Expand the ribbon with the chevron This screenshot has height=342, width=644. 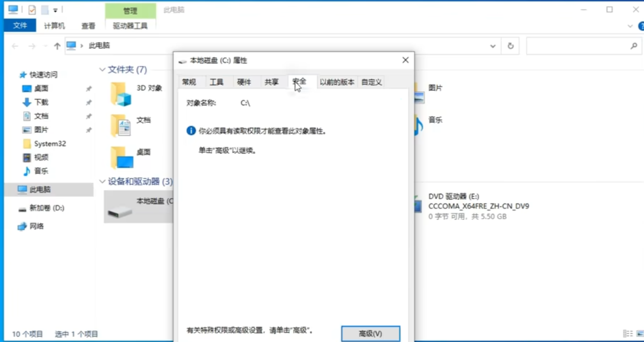630,26
